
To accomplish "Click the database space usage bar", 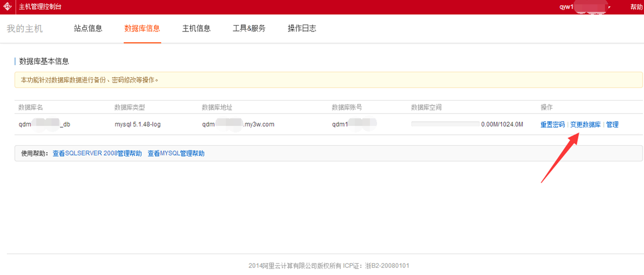I will pyautogui.click(x=445, y=124).
